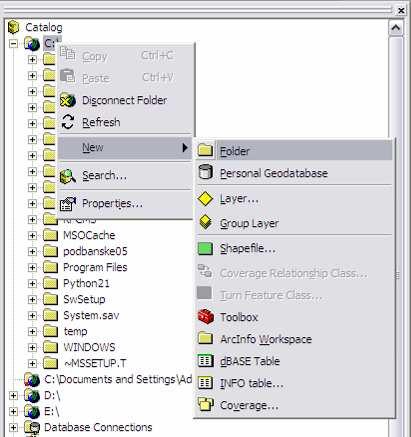
Task: Expand the Program Files folder
Action: tap(32, 267)
